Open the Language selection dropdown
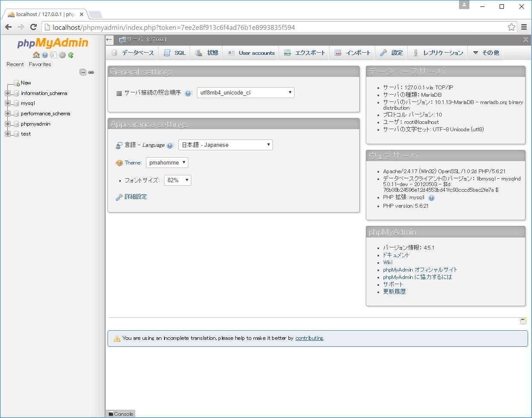532x418 pixels. [x=225, y=145]
